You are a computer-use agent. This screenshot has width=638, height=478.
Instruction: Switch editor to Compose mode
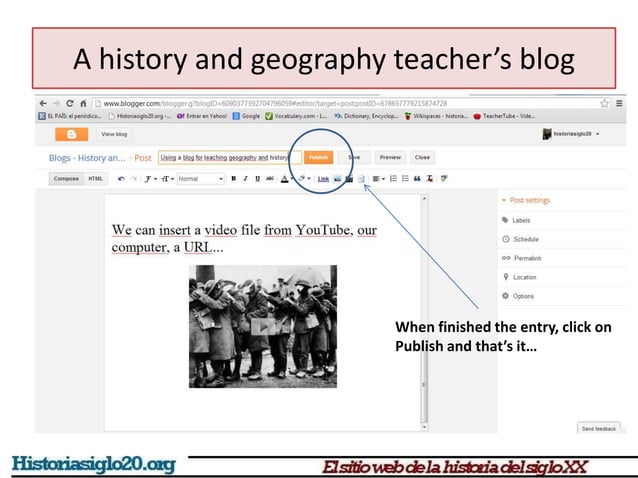click(x=66, y=179)
